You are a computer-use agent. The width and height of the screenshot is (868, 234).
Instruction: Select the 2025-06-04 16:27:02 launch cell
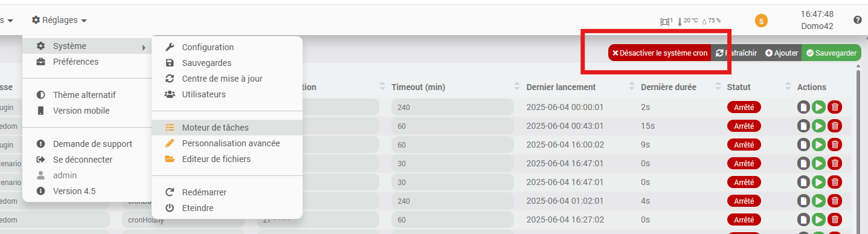(565, 219)
